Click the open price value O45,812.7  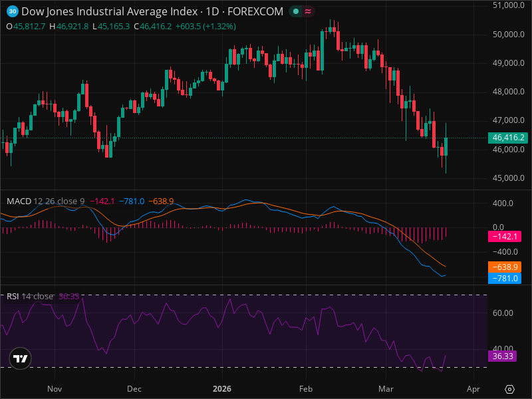26,27
